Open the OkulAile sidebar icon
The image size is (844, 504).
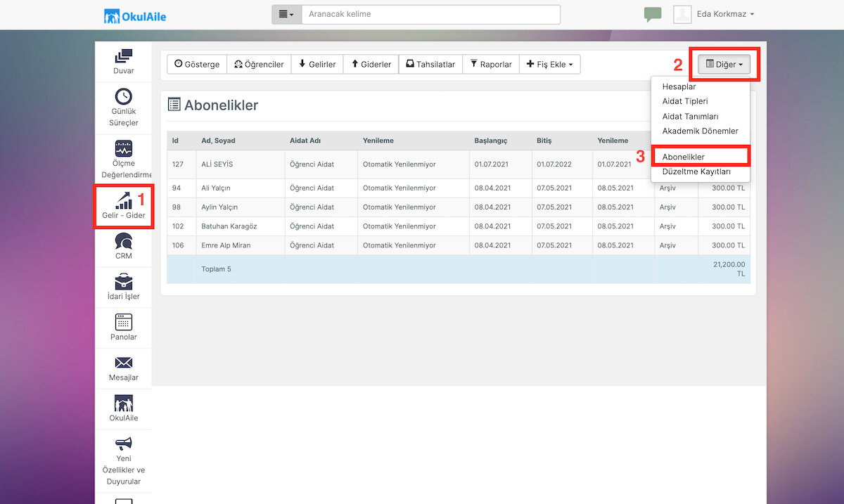(124, 403)
